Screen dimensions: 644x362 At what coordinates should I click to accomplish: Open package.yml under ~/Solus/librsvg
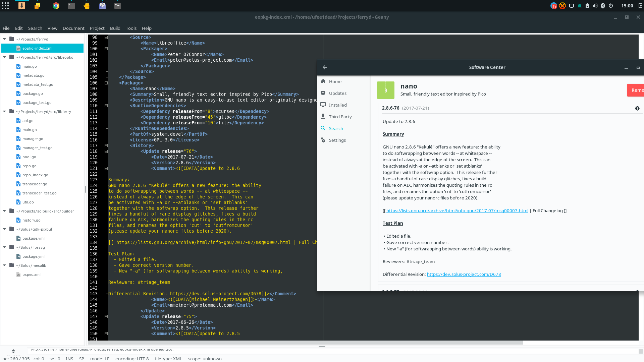33,256
